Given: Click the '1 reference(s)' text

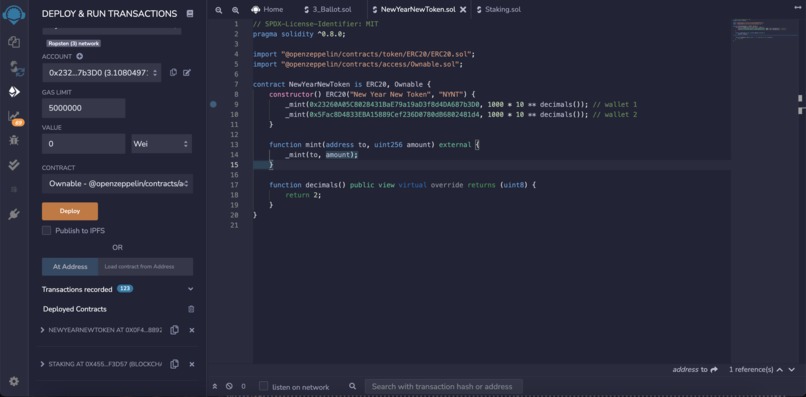Looking at the screenshot, I should [751, 369].
